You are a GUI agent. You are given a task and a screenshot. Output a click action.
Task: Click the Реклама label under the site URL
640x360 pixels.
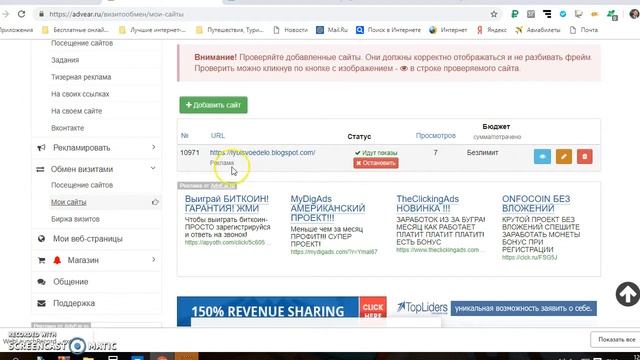tap(222, 163)
